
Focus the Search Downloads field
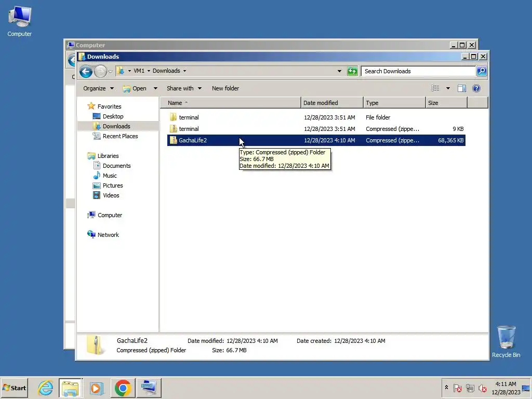[x=418, y=71]
